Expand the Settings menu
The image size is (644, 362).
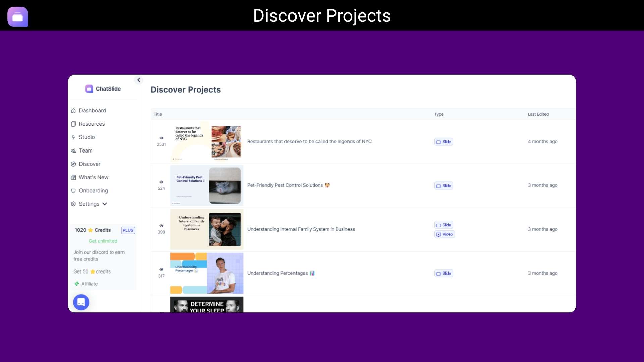pos(89,204)
